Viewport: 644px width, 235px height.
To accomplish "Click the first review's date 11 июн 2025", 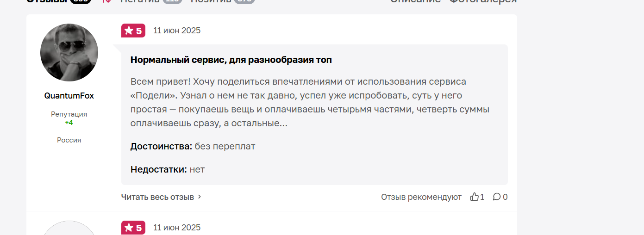I will click(x=177, y=31).
